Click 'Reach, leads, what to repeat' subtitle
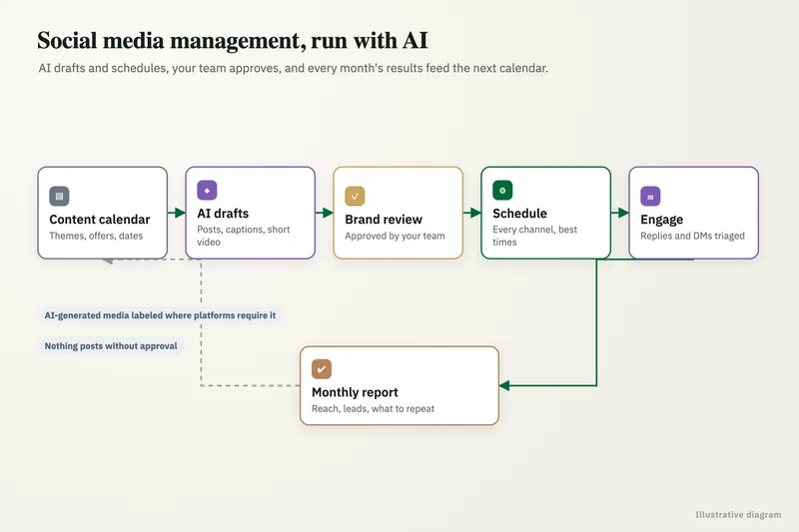The image size is (799, 532). [x=373, y=409]
